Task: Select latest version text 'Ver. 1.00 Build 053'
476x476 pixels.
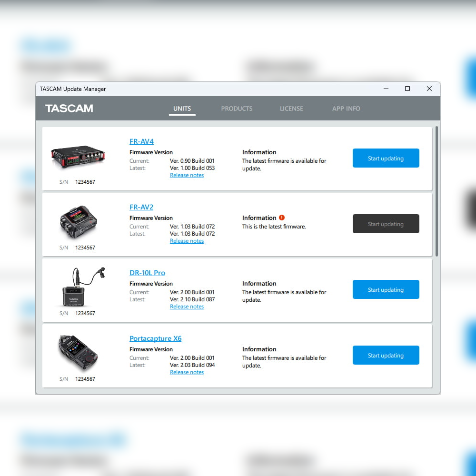Action: pos(192,168)
